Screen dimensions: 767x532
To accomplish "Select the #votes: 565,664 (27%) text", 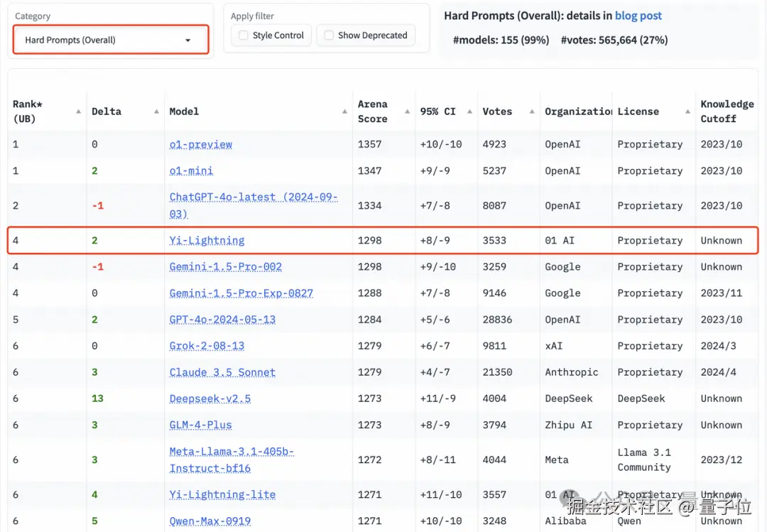I will click(x=614, y=40).
